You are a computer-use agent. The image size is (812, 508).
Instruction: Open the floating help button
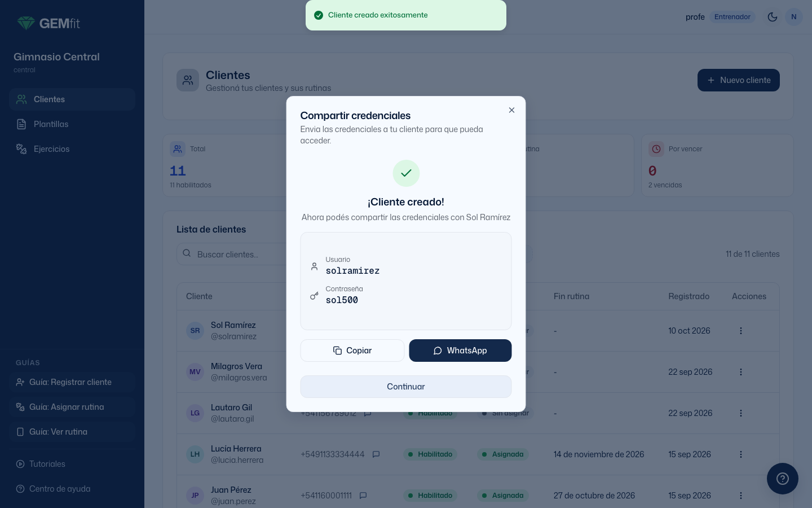783,479
